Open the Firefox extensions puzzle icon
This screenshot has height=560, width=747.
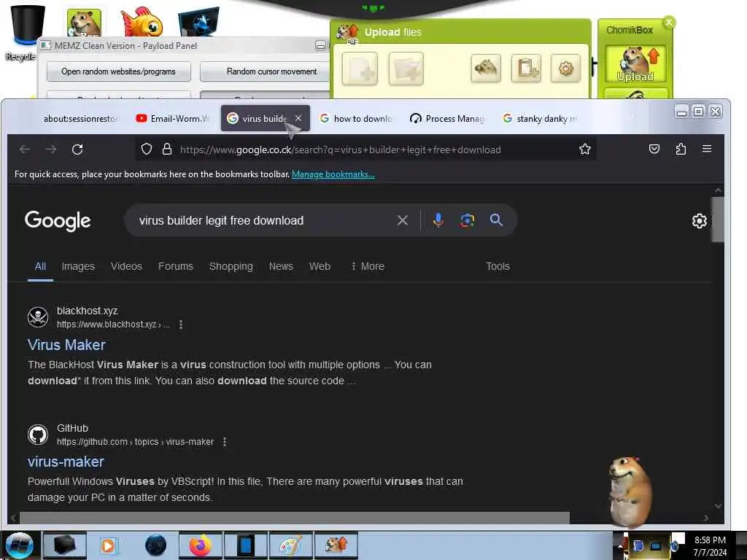(681, 149)
